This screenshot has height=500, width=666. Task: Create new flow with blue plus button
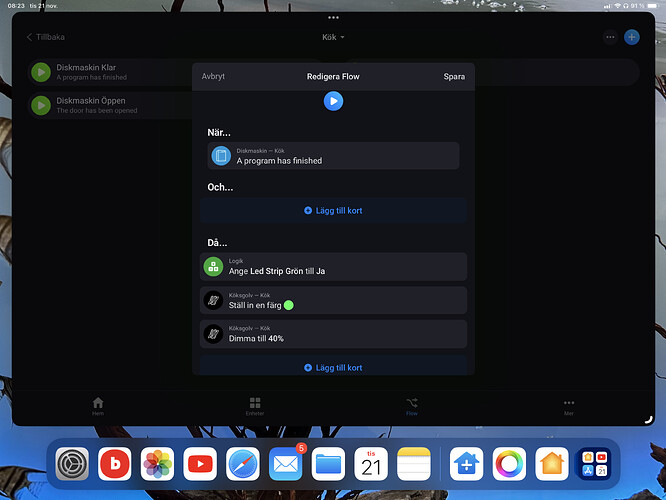coord(632,37)
